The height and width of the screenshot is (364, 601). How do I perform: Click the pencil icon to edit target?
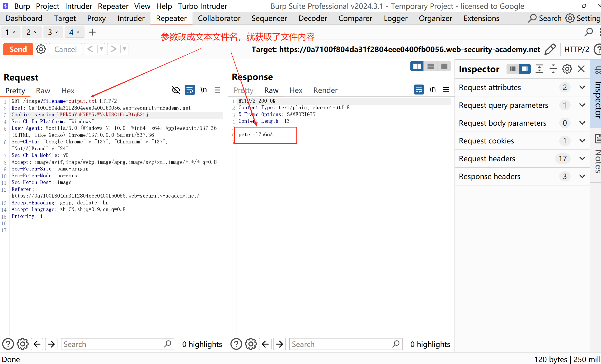pyautogui.click(x=550, y=49)
